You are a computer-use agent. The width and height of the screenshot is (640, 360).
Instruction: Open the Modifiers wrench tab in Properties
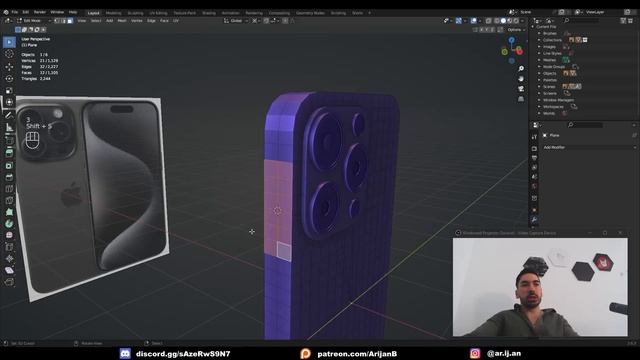point(534,220)
